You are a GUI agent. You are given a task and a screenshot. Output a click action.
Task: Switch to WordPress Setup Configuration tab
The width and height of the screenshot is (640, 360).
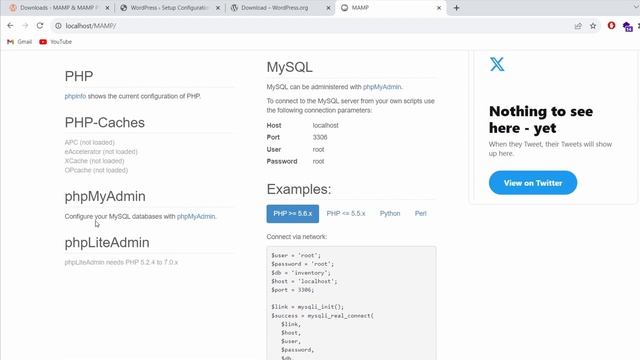pos(169,8)
